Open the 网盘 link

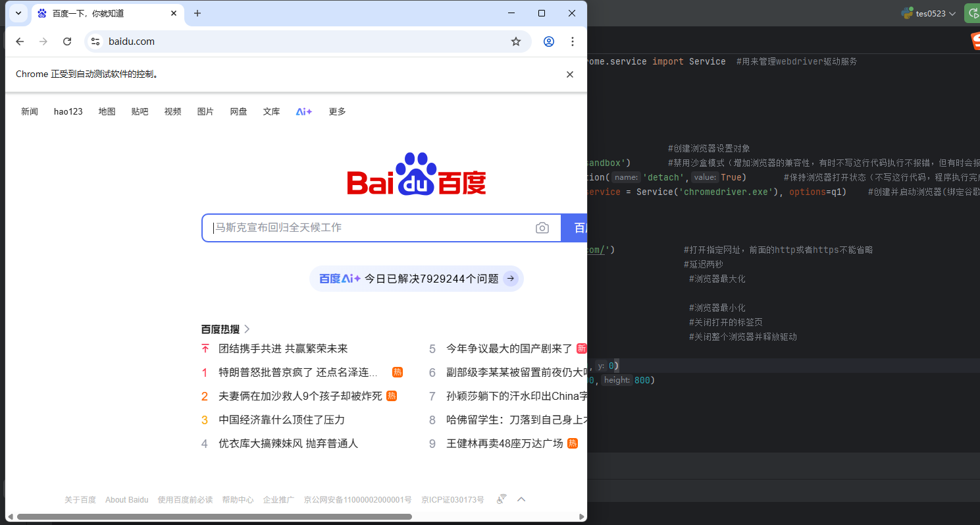coord(239,112)
